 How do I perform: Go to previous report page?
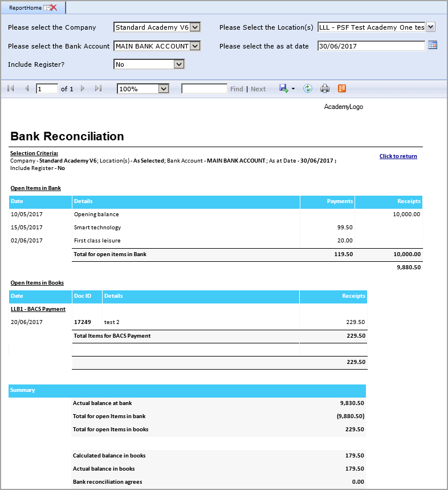[x=27, y=88]
